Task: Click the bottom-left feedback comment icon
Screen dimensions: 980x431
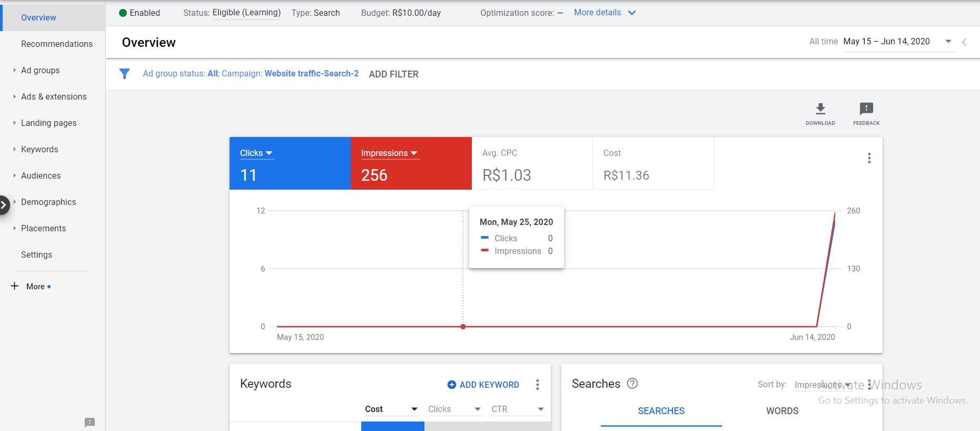Action: 90,422
